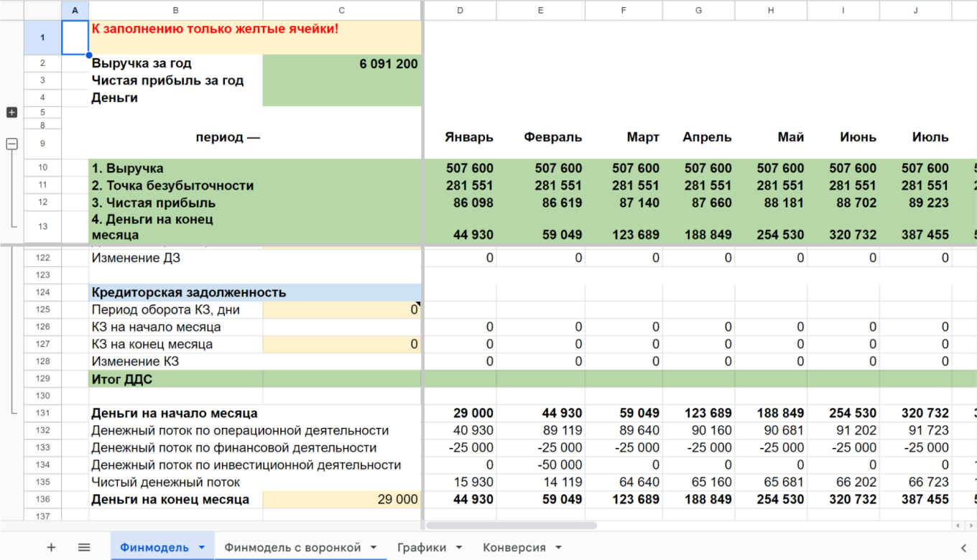The image size is (977, 560).
Task: Add a new sheet with plus button
Action: (x=51, y=547)
